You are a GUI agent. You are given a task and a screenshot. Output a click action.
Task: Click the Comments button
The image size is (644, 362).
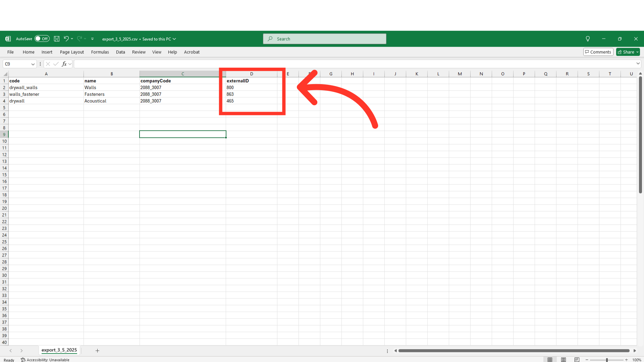[598, 52]
